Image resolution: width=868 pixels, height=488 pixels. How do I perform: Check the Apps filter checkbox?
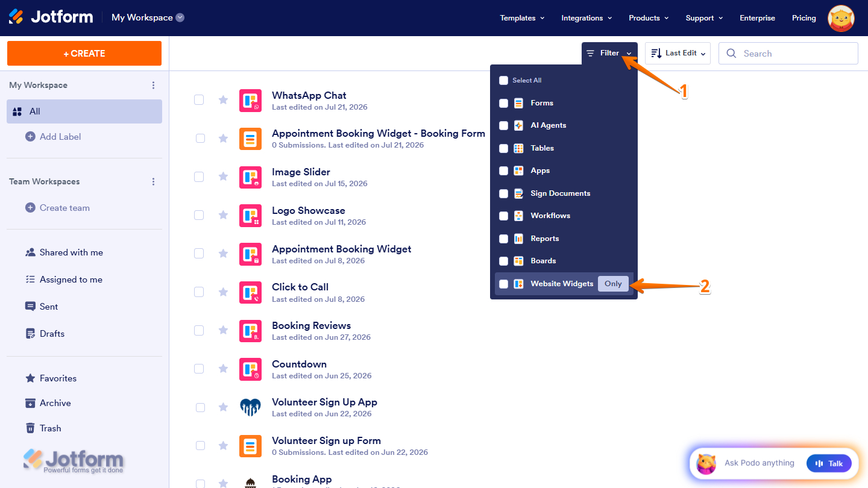(x=503, y=170)
